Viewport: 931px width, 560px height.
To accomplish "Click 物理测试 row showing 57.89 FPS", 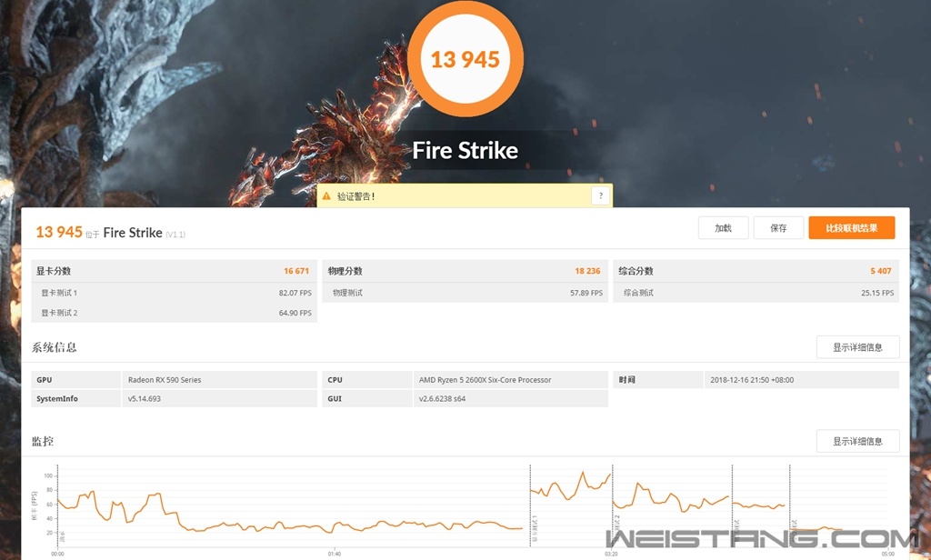I will 465,293.
